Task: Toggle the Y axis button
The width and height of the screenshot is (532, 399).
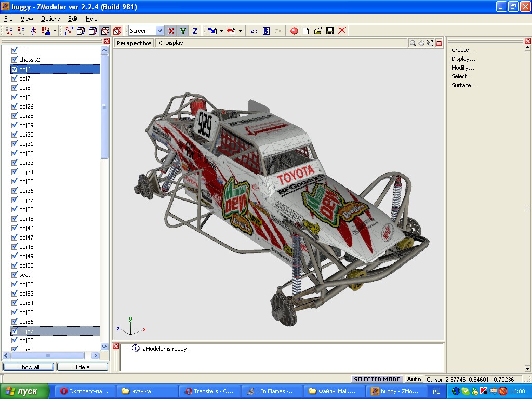Action: coord(183,31)
